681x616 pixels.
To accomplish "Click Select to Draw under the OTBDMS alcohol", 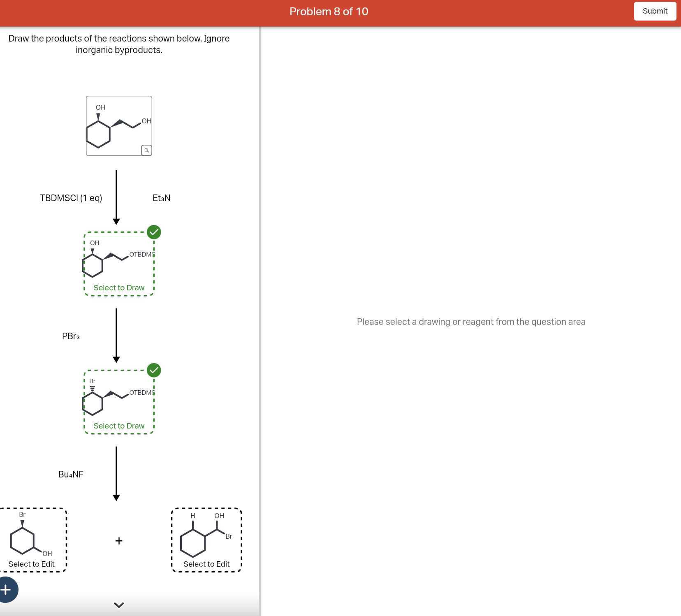I will pos(119,287).
